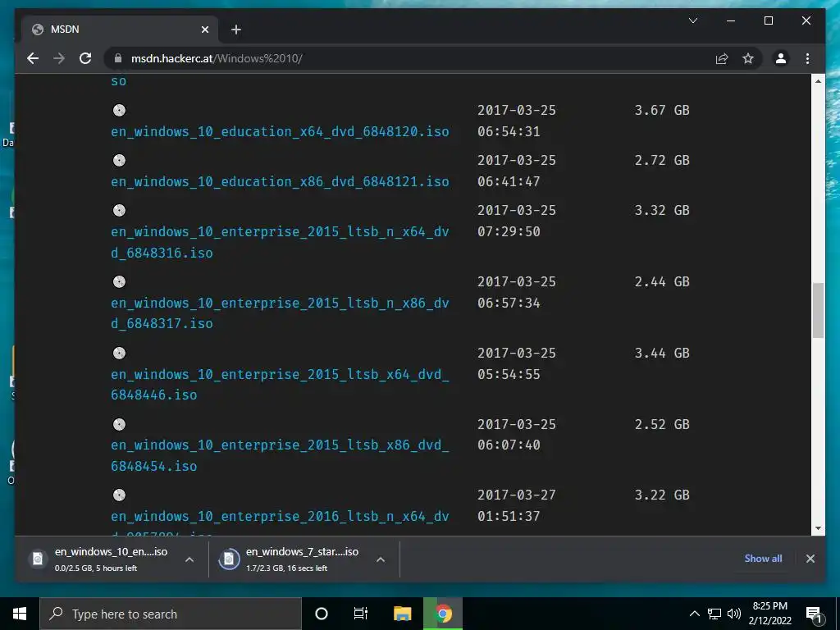The height and width of the screenshot is (630, 840).
Task: Close the MSDN tab
Action: [204, 30]
